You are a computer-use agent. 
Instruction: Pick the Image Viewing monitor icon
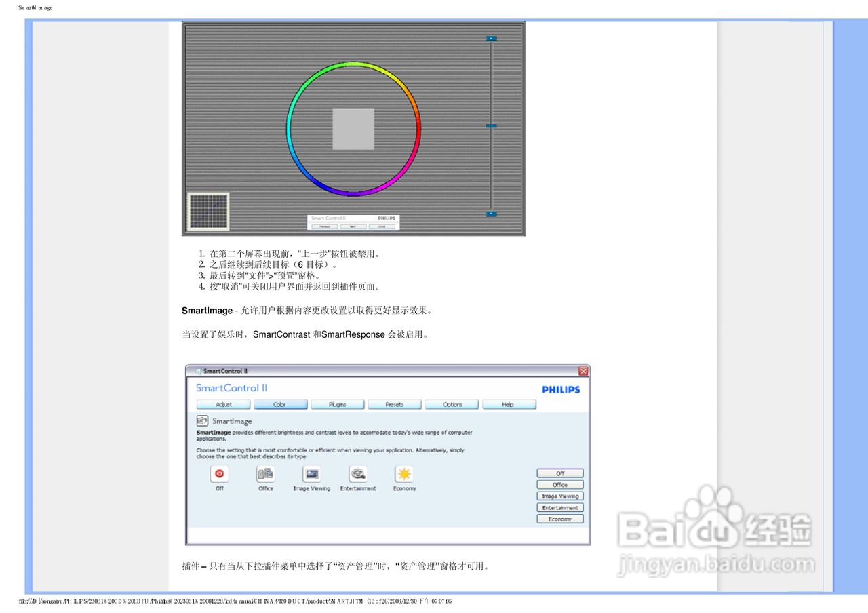pos(312,474)
